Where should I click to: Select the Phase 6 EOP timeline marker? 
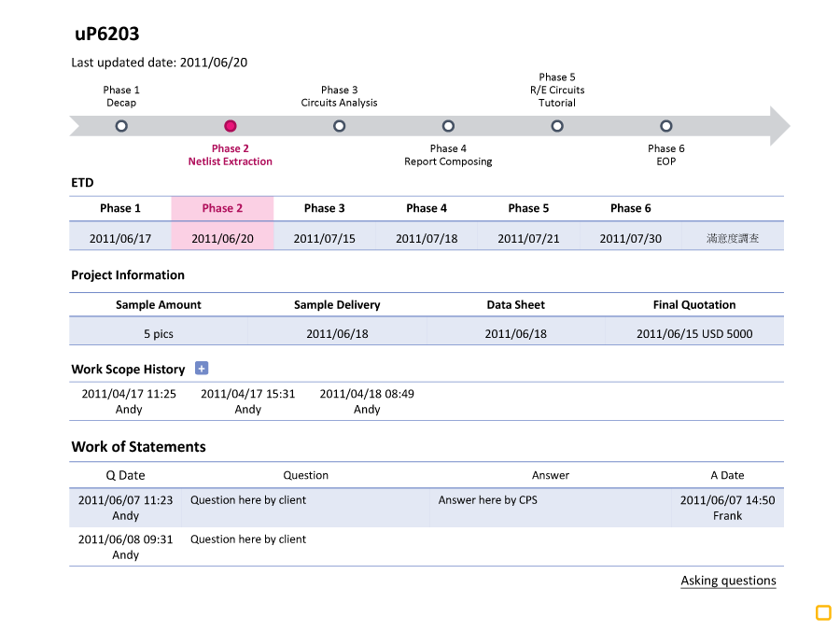[x=666, y=126]
